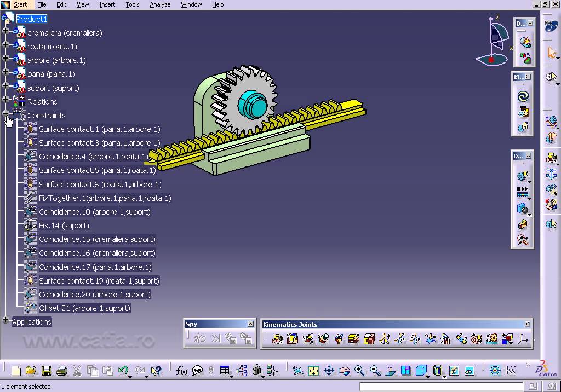Open the Window menu

[191, 4]
